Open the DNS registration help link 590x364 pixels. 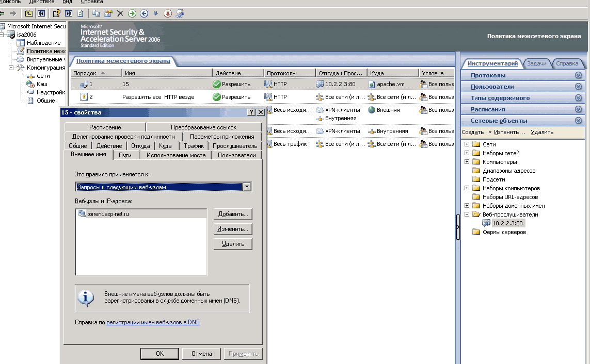point(153,322)
